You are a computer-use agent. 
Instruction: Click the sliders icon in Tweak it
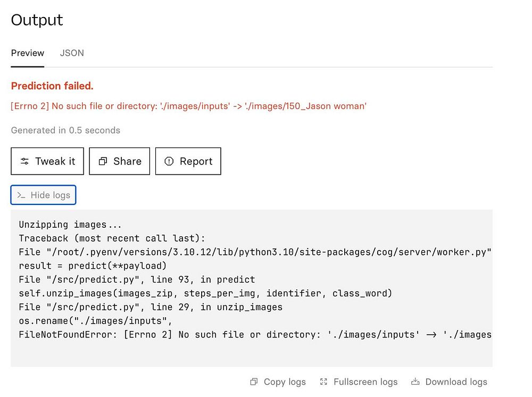click(x=24, y=161)
